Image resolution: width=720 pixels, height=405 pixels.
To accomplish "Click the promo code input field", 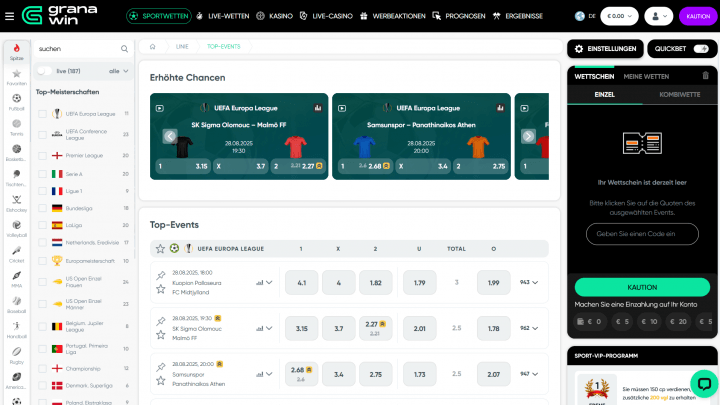I will 642,234.
